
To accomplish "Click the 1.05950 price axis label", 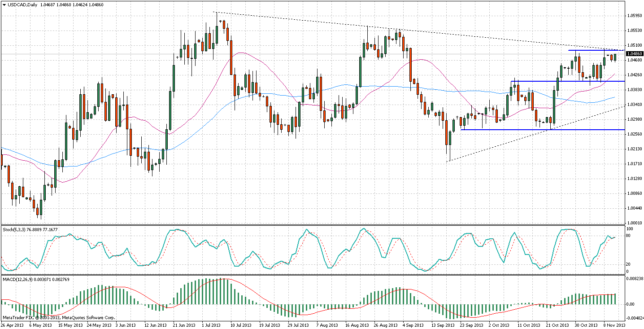I will [x=634, y=16].
